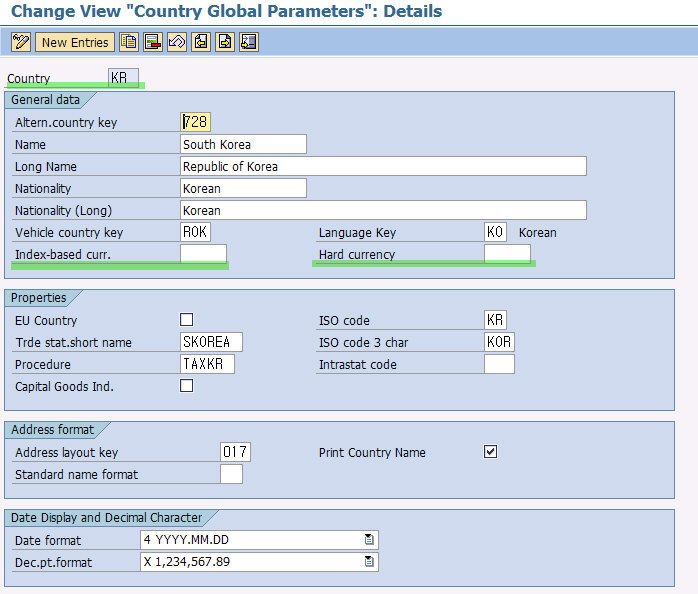
Task: Click the Dec.pt.format label
Action: [53, 562]
